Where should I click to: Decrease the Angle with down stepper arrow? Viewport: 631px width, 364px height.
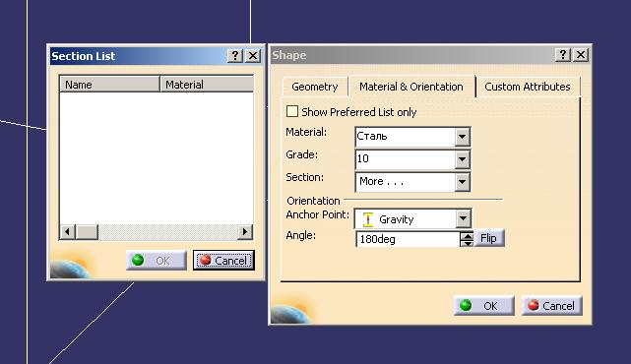[467, 243]
